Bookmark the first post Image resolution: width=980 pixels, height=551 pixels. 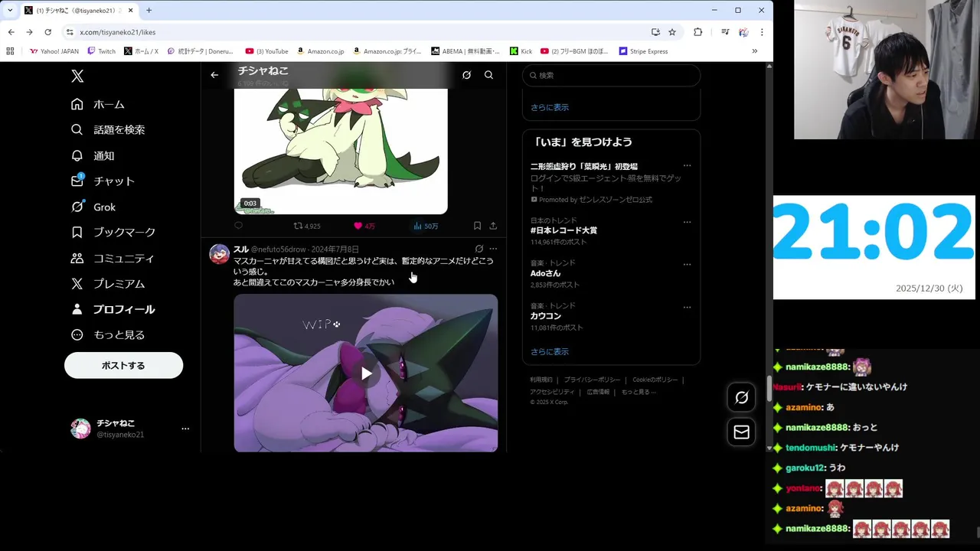(477, 226)
